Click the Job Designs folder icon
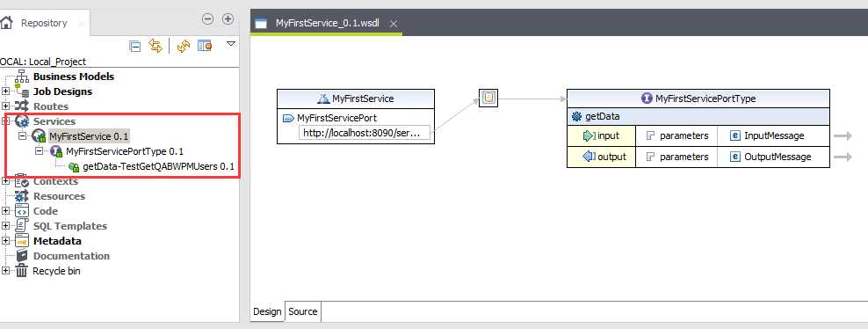Viewport: 868px width, 329px height. 22,91
